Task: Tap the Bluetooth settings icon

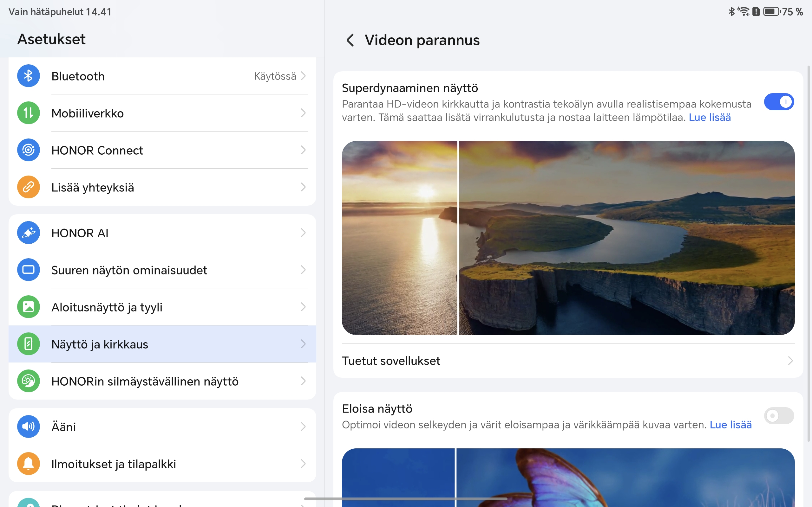Action: coord(29,76)
